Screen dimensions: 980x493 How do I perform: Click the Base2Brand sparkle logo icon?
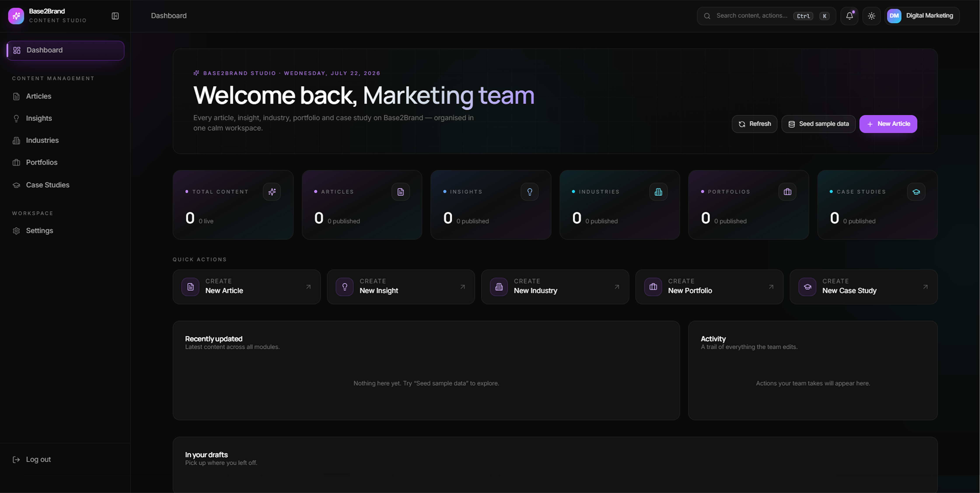click(x=16, y=16)
